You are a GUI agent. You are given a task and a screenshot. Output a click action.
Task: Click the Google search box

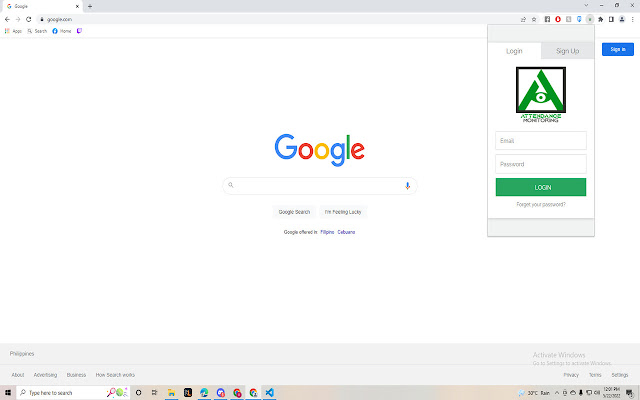point(320,186)
